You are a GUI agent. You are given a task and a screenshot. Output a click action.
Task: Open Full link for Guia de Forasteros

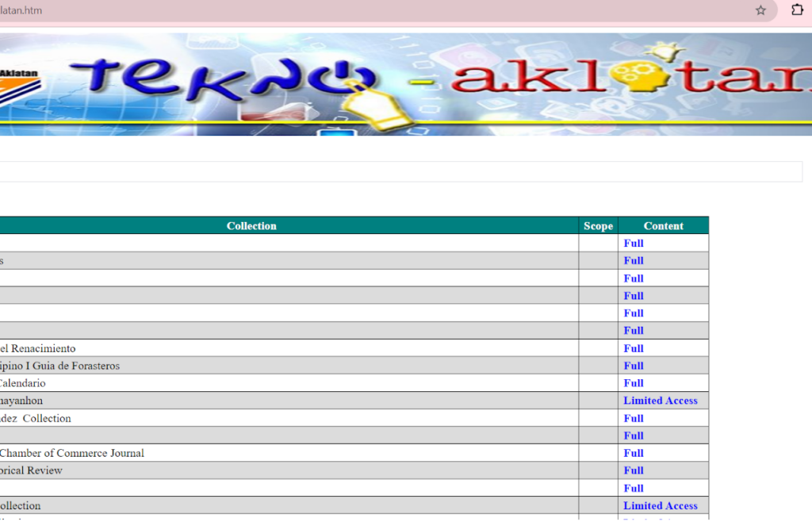(x=633, y=366)
